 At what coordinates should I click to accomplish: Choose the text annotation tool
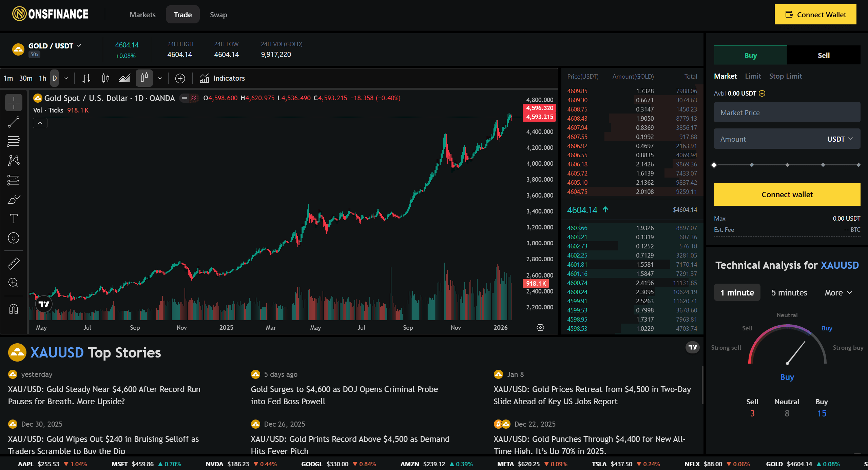14,219
